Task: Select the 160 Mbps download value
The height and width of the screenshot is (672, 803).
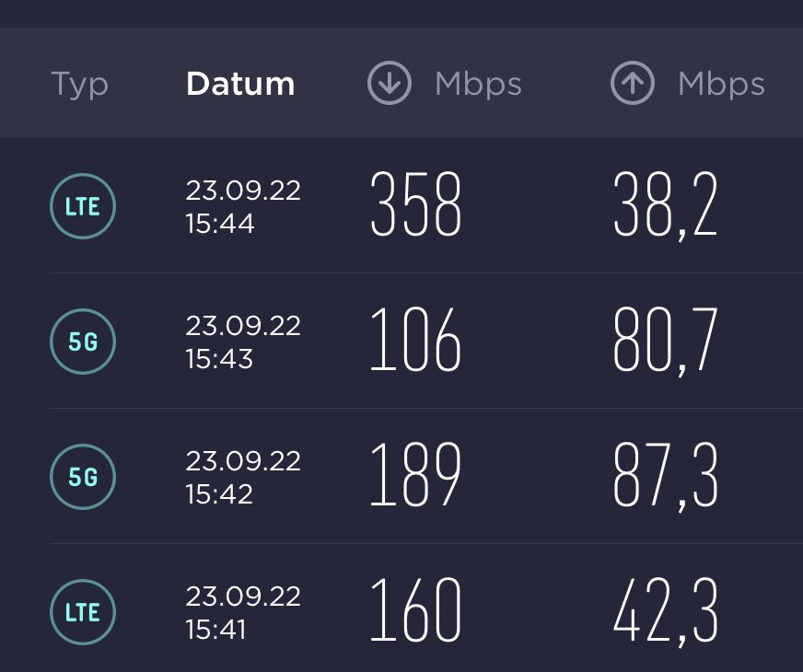Action: point(416,609)
